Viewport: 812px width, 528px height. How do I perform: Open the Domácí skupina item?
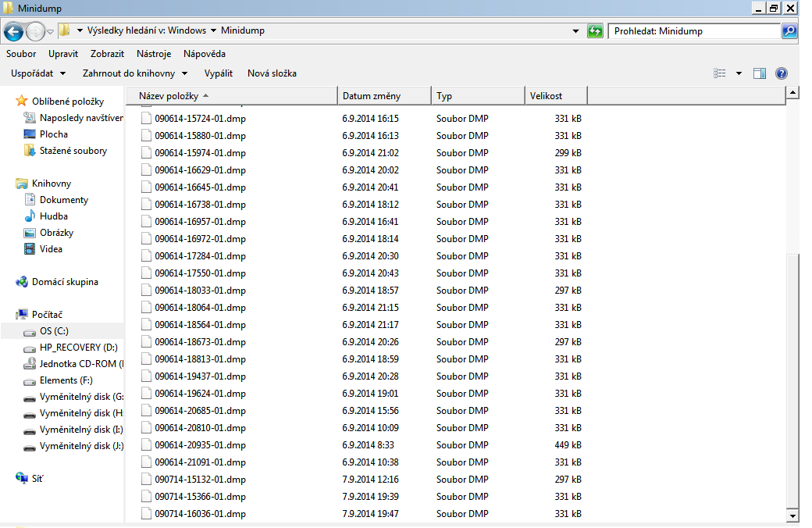[64, 282]
